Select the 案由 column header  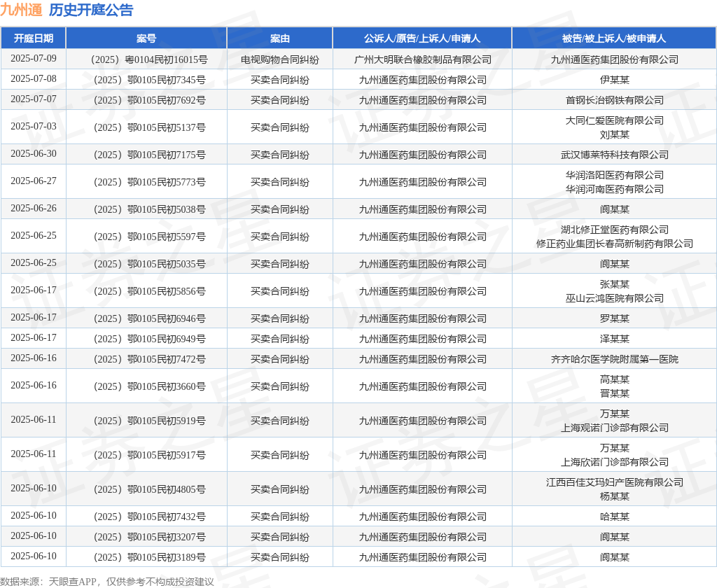click(x=280, y=38)
